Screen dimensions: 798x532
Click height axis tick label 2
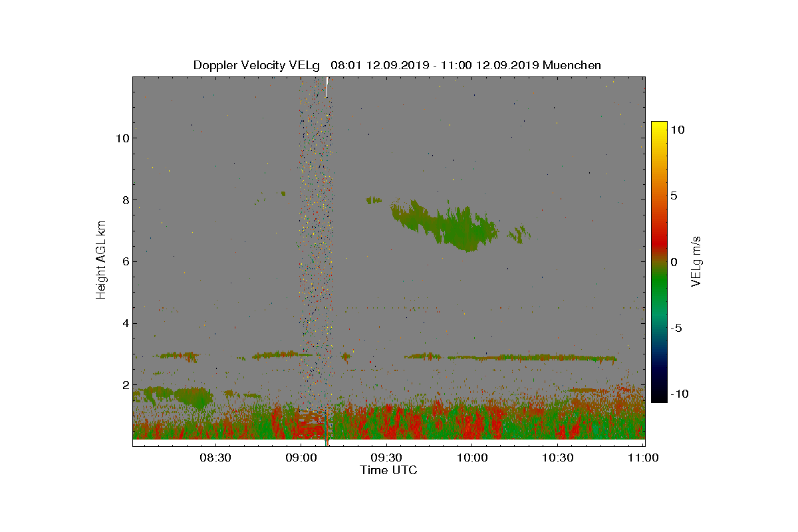(x=124, y=385)
